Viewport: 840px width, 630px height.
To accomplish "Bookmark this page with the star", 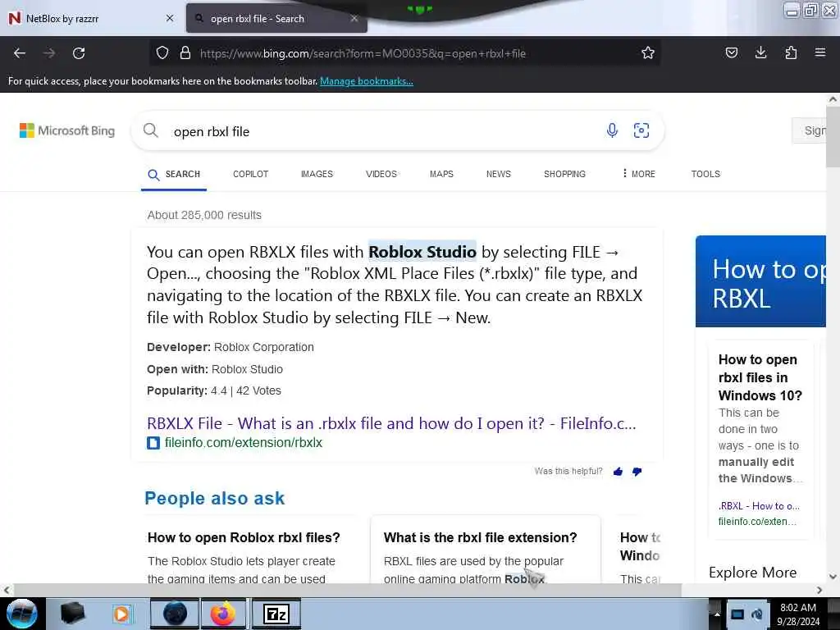I will (x=648, y=53).
